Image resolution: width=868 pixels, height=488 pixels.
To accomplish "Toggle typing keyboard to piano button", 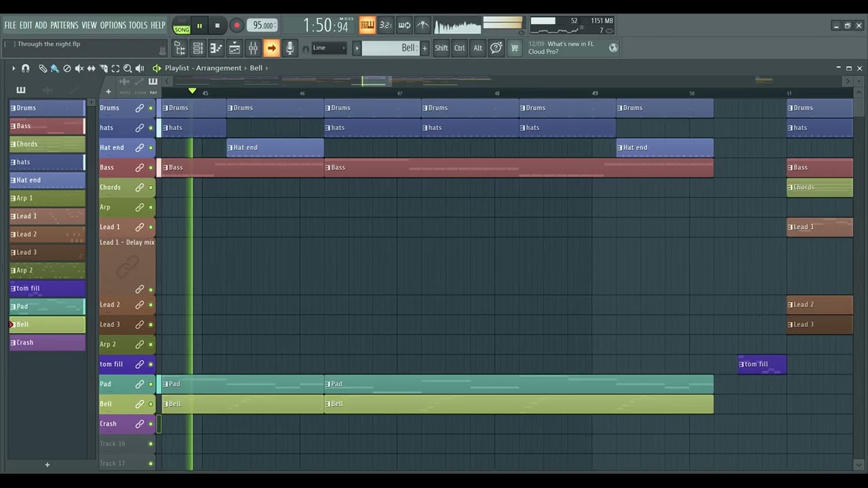I will click(x=367, y=26).
